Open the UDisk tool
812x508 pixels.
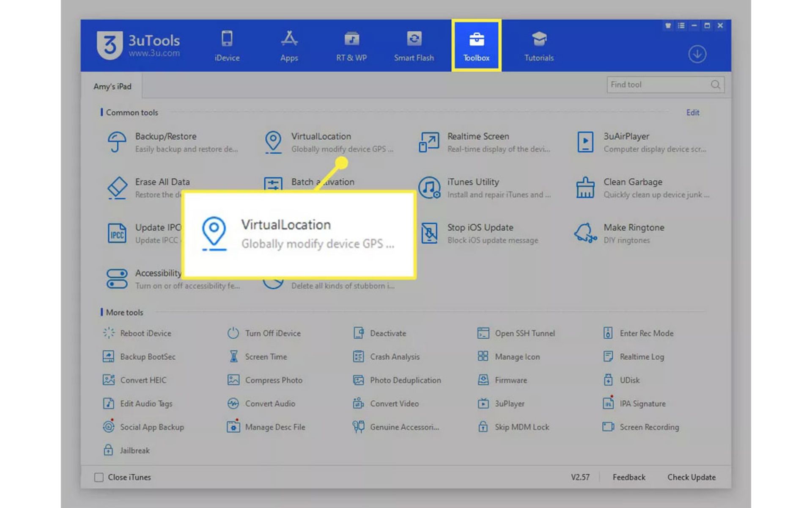click(x=621, y=380)
